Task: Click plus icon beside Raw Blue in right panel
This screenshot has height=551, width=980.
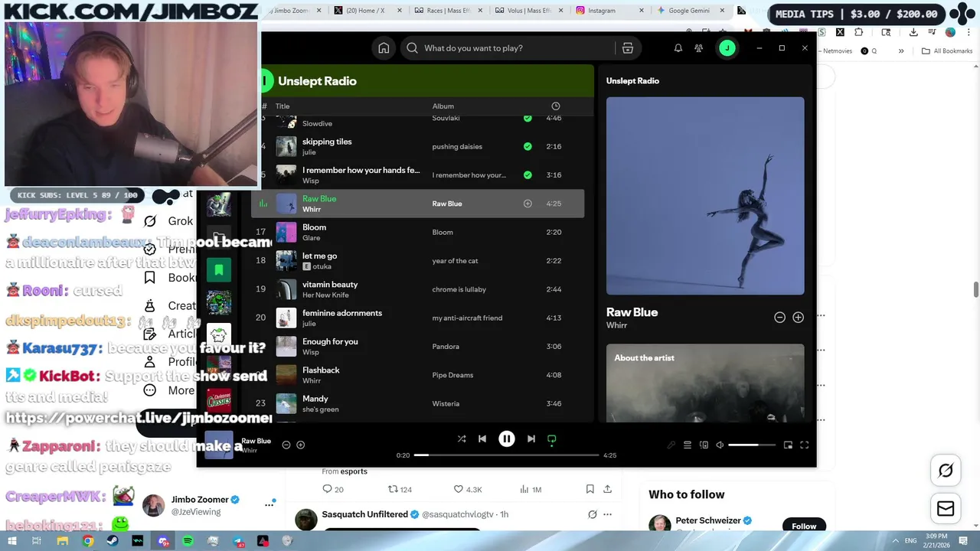Action: point(798,317)
